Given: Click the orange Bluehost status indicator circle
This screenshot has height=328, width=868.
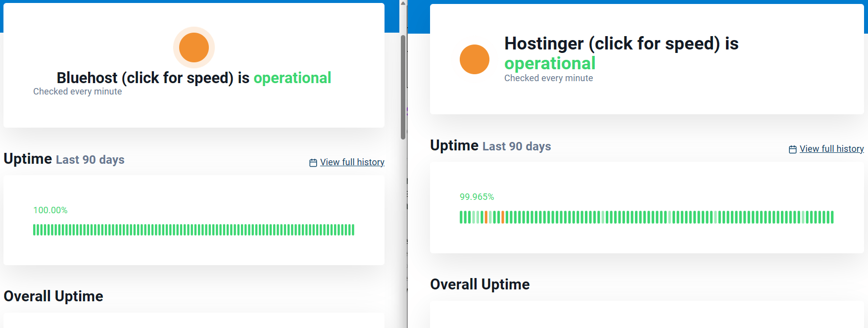Looking at the screenshot, I should (x=194, y=47).
